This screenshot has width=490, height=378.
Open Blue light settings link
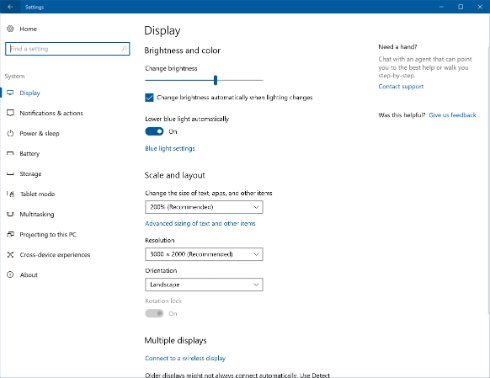[x=170, y=149]
